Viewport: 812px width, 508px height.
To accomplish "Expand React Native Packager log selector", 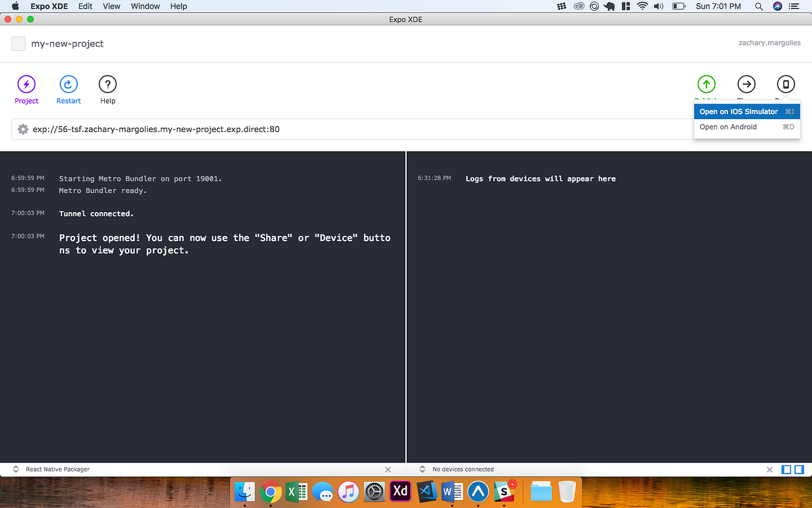I will pyautogui.click(x=16, y=469).
